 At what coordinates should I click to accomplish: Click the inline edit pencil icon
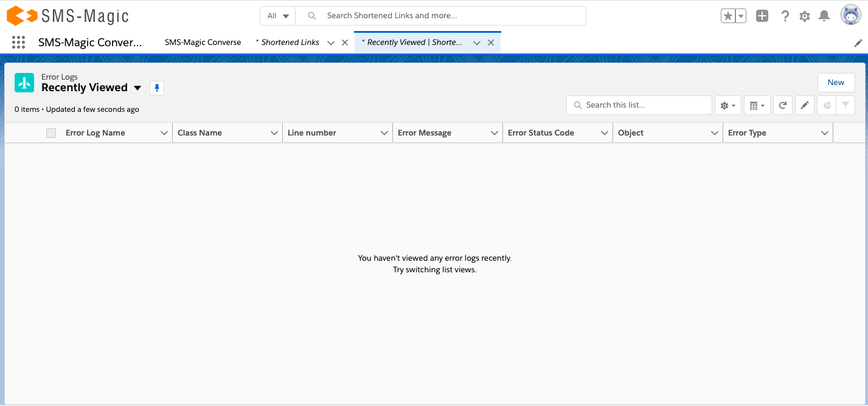click(804, 105)
